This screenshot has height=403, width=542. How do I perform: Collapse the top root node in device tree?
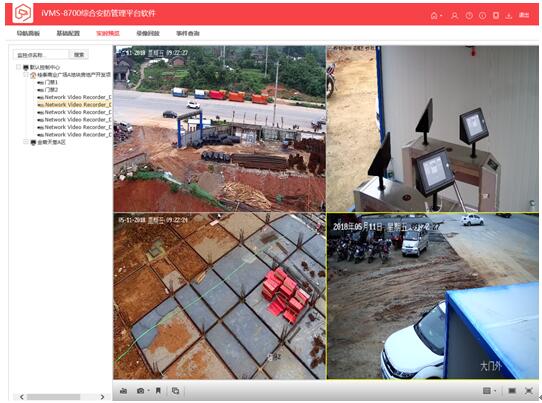[19, 67]
